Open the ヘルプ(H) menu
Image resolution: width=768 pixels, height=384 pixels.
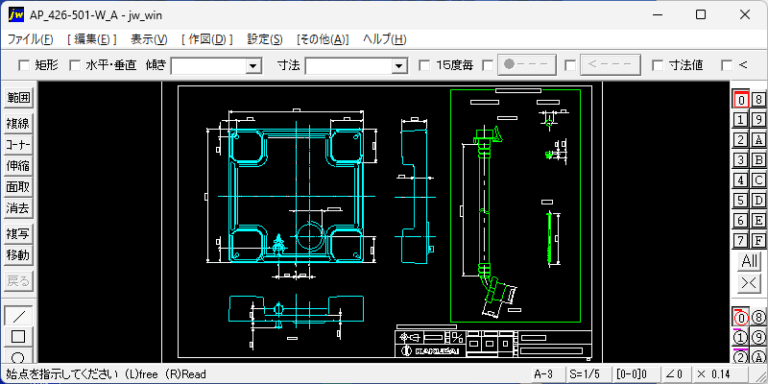384,40
